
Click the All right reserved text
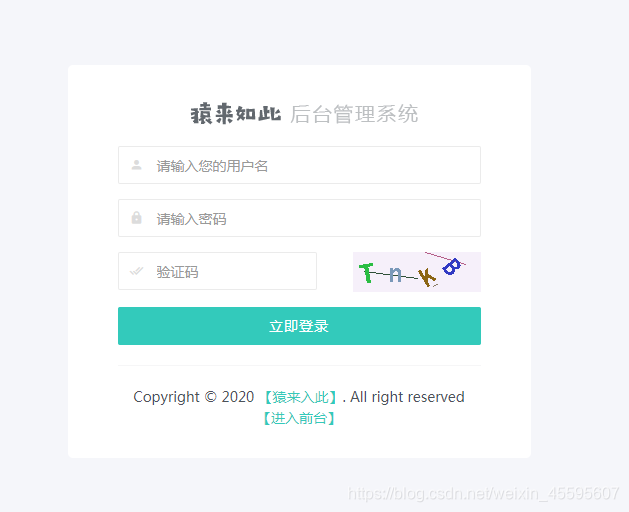407,397
